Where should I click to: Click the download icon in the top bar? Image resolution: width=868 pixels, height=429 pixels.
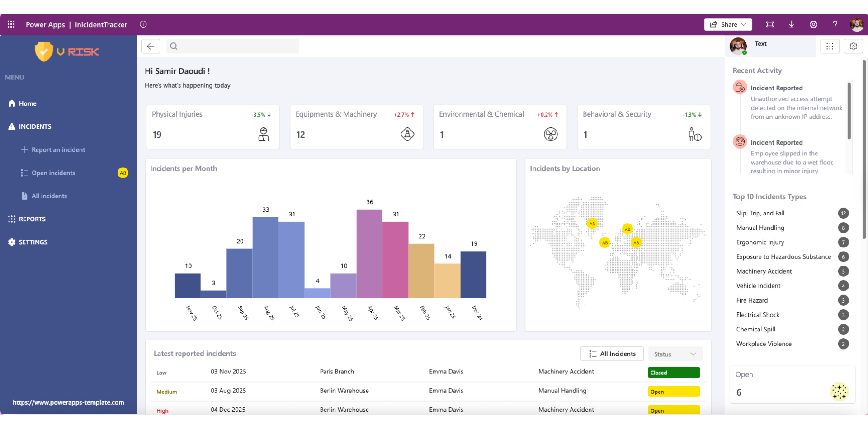click(791, 24)
